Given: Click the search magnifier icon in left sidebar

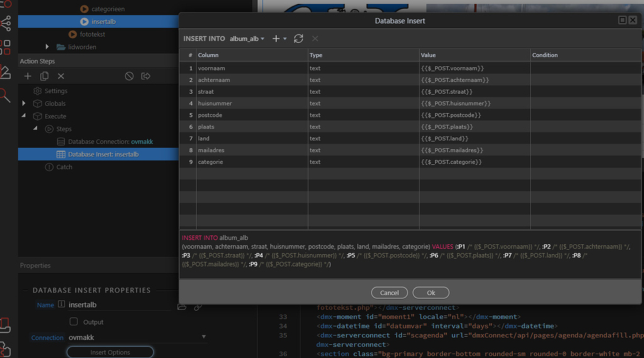Looking at the screenshot, I should pyautogui.click(x=5, y=95).
